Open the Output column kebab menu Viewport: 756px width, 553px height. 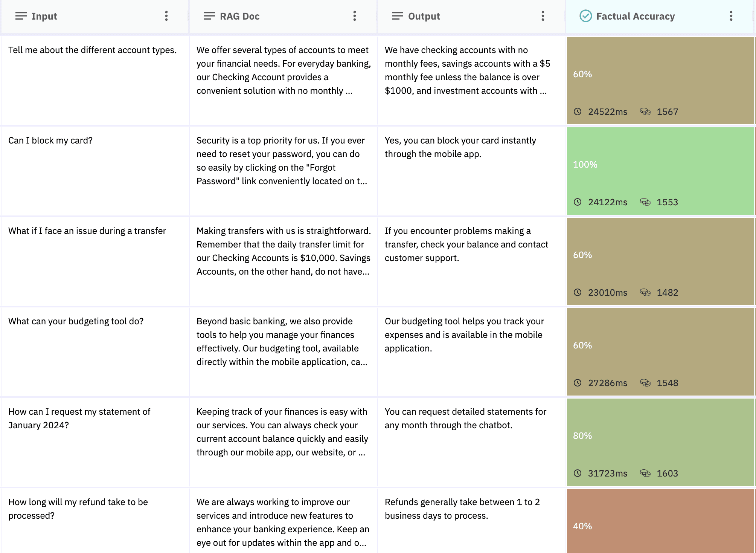543,16
